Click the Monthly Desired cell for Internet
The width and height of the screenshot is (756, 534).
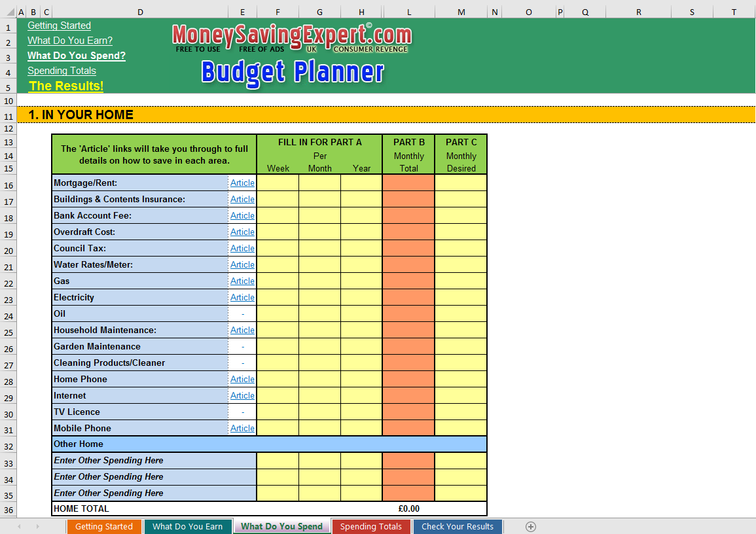[461, 396]
